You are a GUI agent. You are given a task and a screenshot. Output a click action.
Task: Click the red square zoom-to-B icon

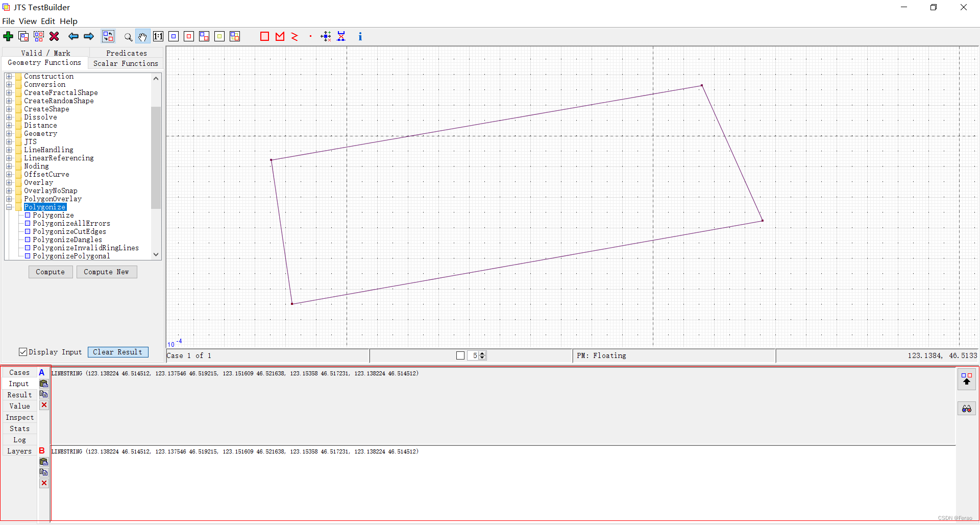click(189, 36)
